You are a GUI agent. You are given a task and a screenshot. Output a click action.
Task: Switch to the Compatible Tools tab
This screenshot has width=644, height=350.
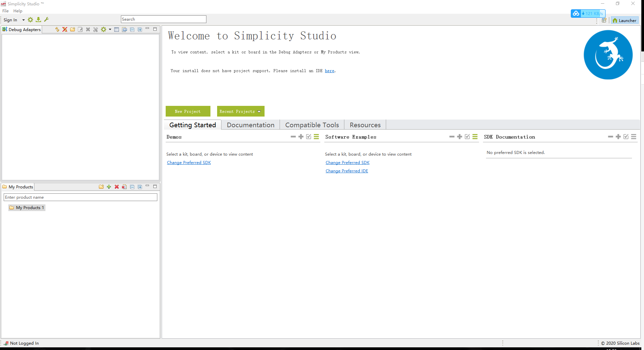(x=312, y=125)
